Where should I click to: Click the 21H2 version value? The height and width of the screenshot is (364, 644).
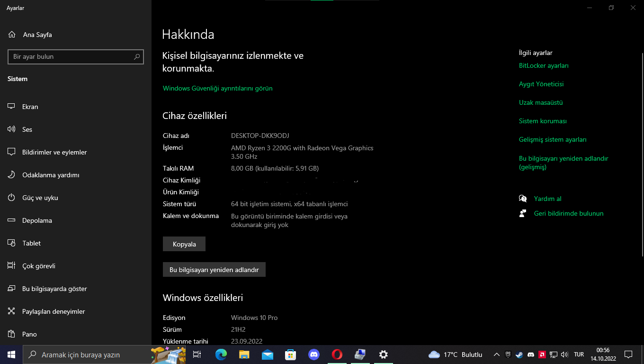238,329
